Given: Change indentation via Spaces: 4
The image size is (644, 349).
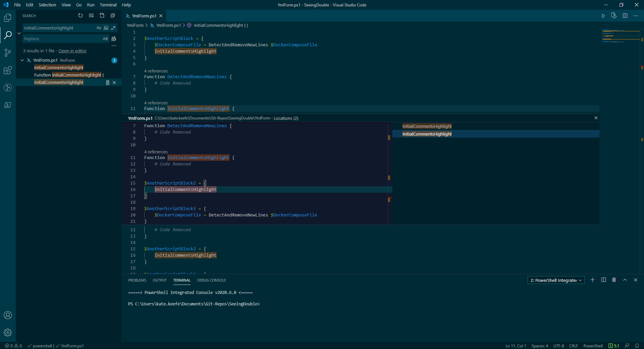Looking at the screenshot, I should click(x=540, y=346).
